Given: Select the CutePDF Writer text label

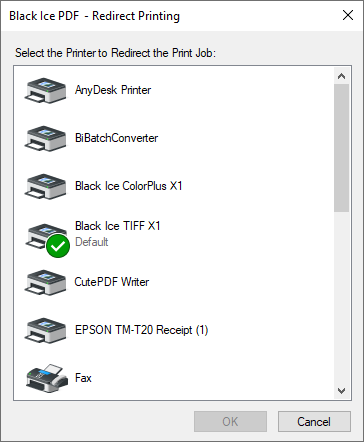Looking at the screenshot, I should pos(112,282).
